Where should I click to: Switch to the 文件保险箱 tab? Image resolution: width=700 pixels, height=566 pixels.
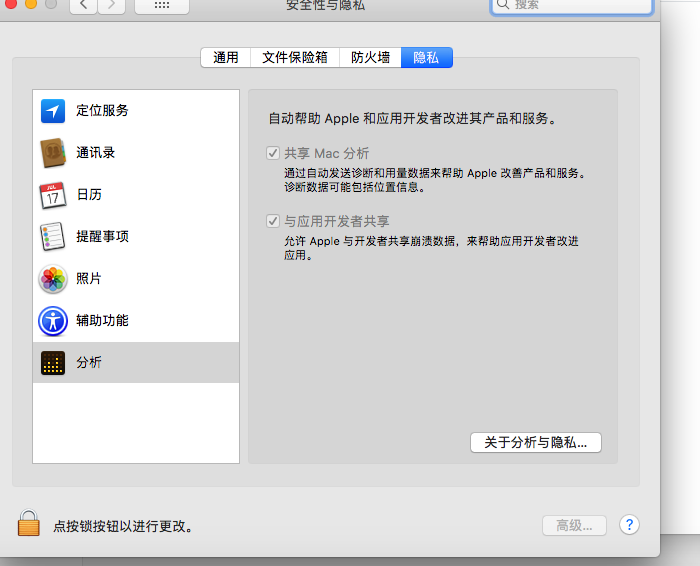coord(294,58)
